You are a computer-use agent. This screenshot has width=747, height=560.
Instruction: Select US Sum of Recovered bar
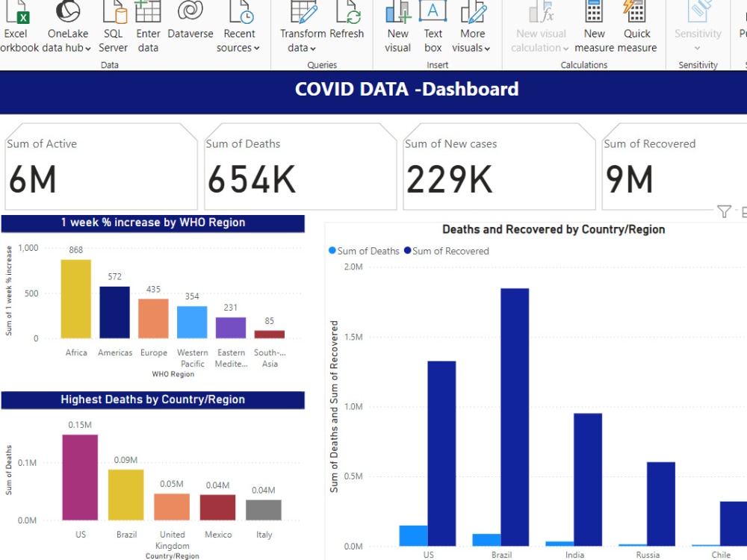441,453
